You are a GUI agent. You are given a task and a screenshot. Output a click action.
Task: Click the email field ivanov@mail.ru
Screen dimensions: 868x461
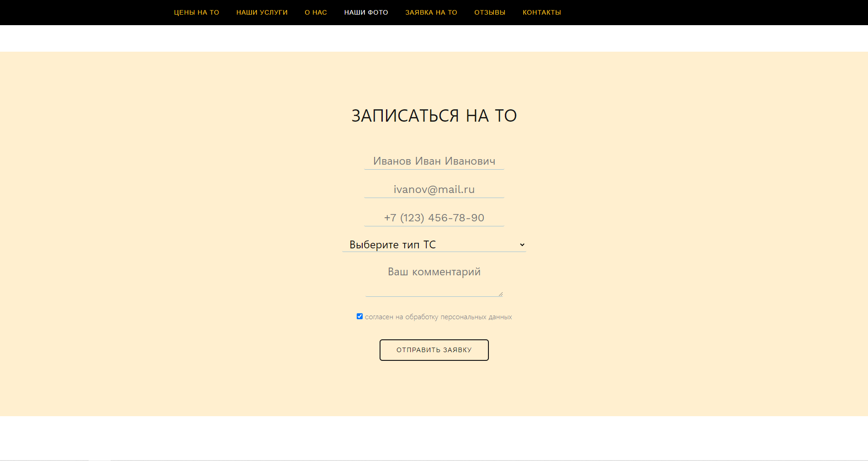pos(434,189)
